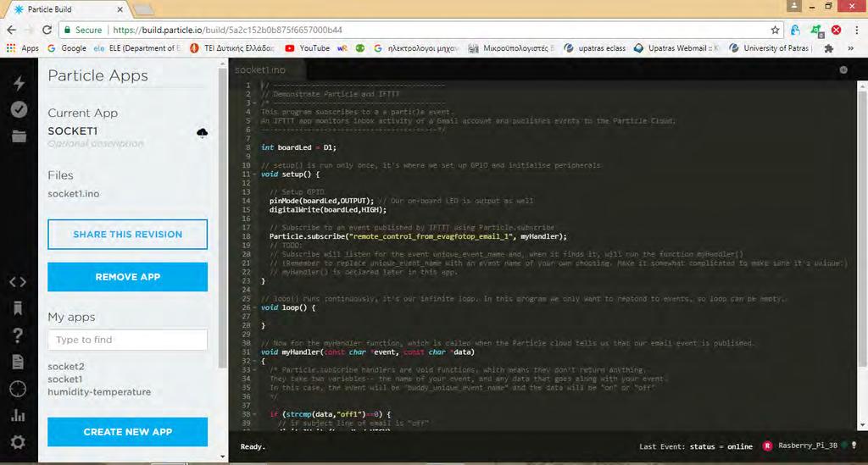Click the code editor vertical scrollbar
Viewport: 868px width, 465px height.
point(862,229)
